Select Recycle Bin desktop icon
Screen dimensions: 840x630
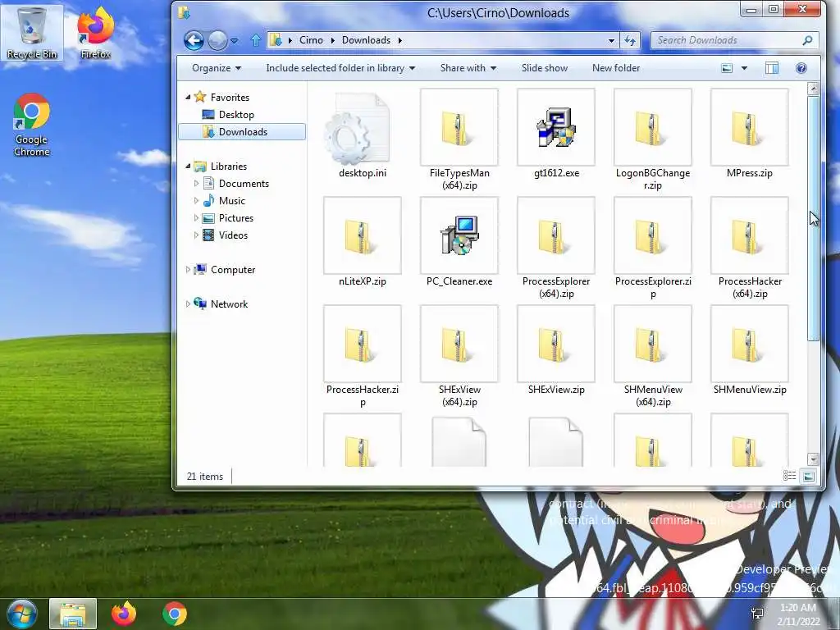tap(32, 33)
